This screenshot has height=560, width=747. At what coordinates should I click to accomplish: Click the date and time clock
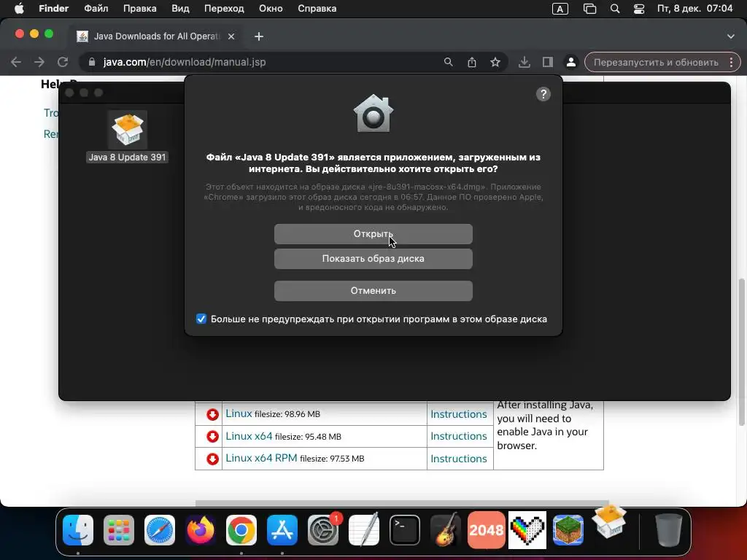coord(694,9)
